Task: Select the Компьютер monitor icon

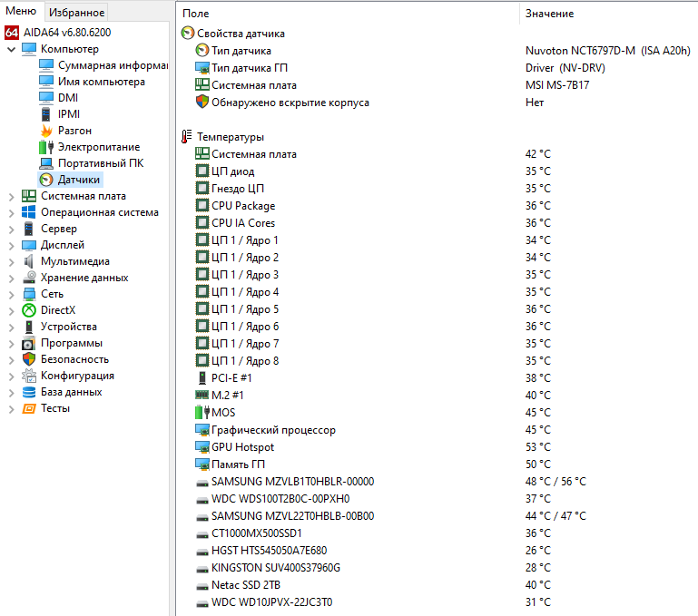Action: (29, 49)
